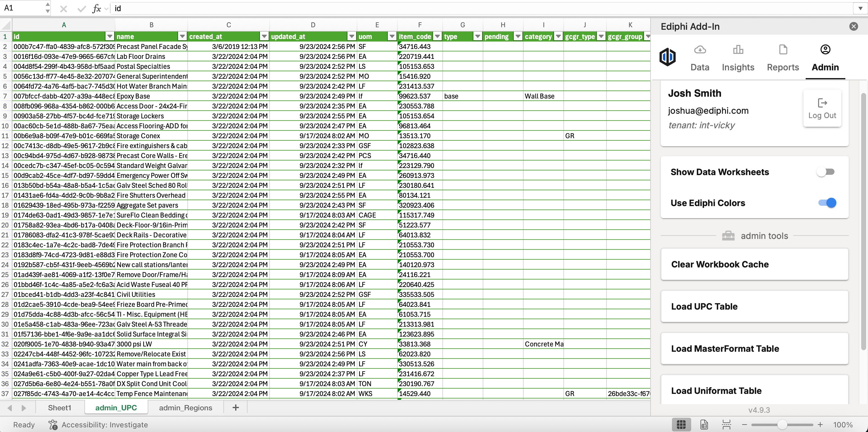Click the Ediphi logo icon

[667, 57]
